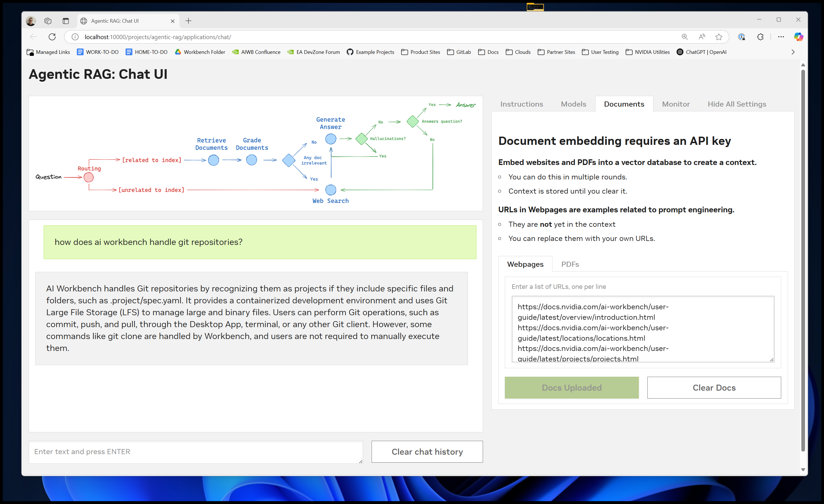This screenshot has height=504, width=824.
Task: Click the resize handle of the URL text area
Action: 772,359
